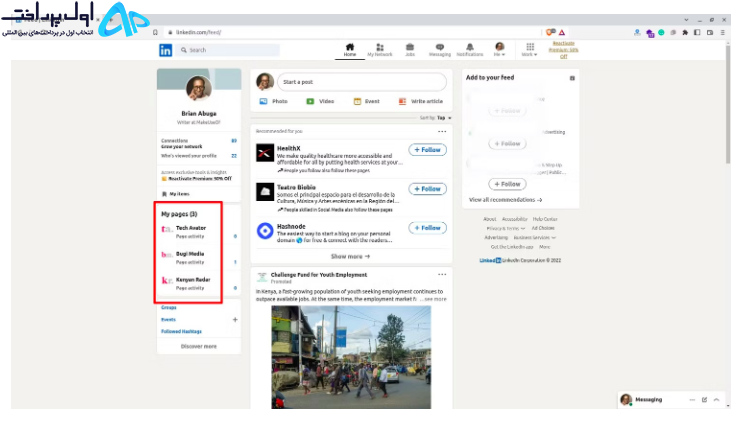
Task: Expand the Work apps grid menu
Action: point(529,50)
